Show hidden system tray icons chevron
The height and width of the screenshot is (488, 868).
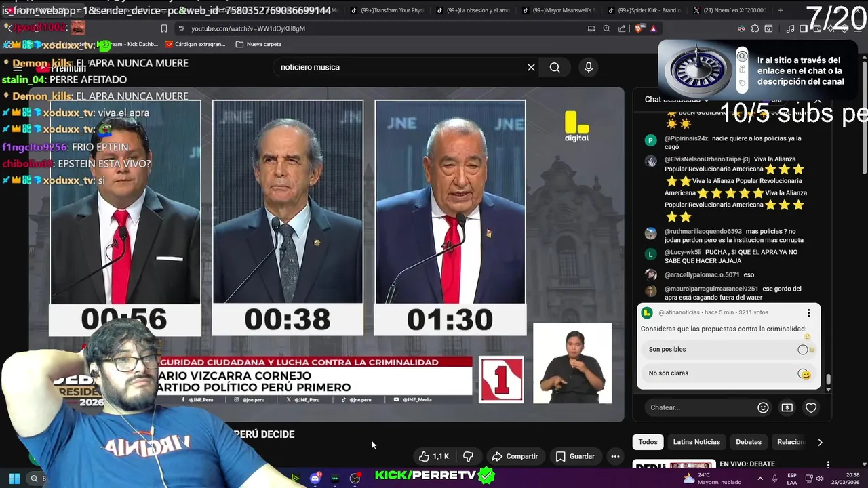click(x=759, y=479)
